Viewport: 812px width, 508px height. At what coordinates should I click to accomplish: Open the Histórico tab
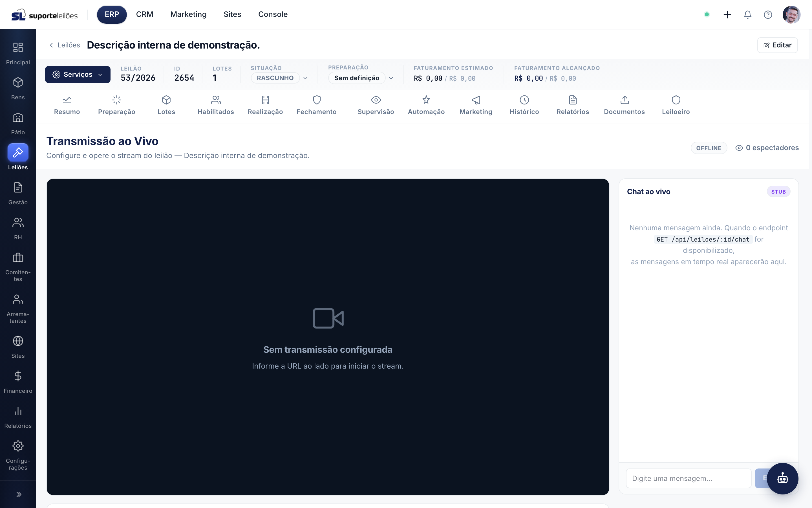(524, 106)
